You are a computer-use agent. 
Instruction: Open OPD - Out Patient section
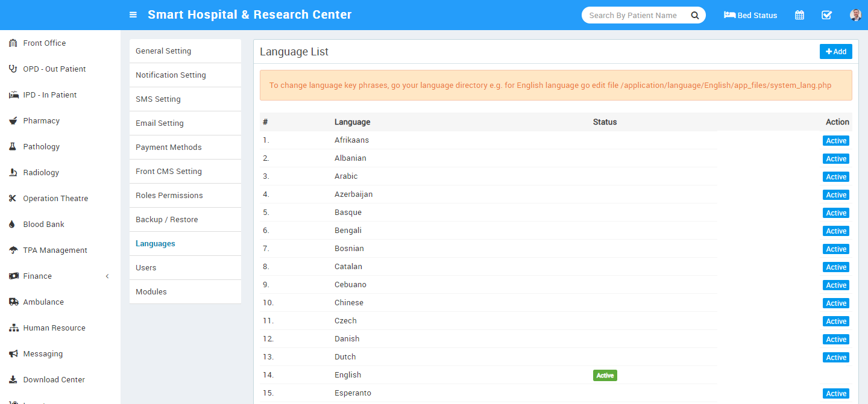[54, 69]
